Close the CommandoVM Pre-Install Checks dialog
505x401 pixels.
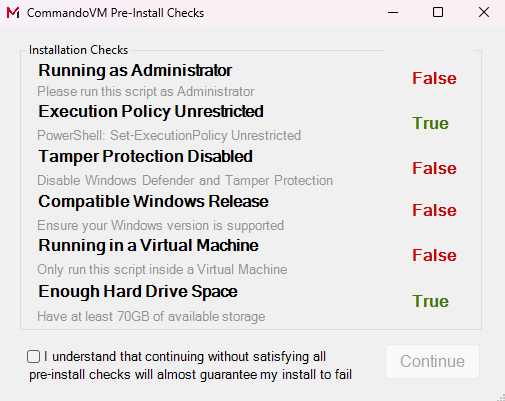(x=484, y=12)
